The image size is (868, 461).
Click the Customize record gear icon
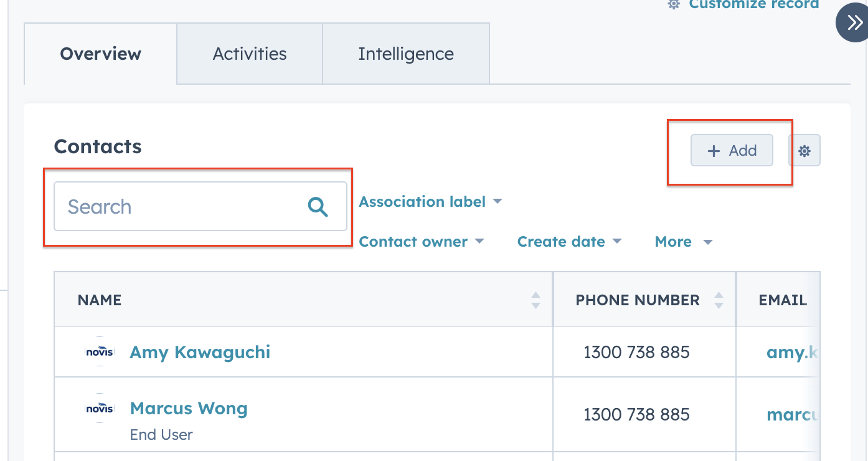[674, 4]
